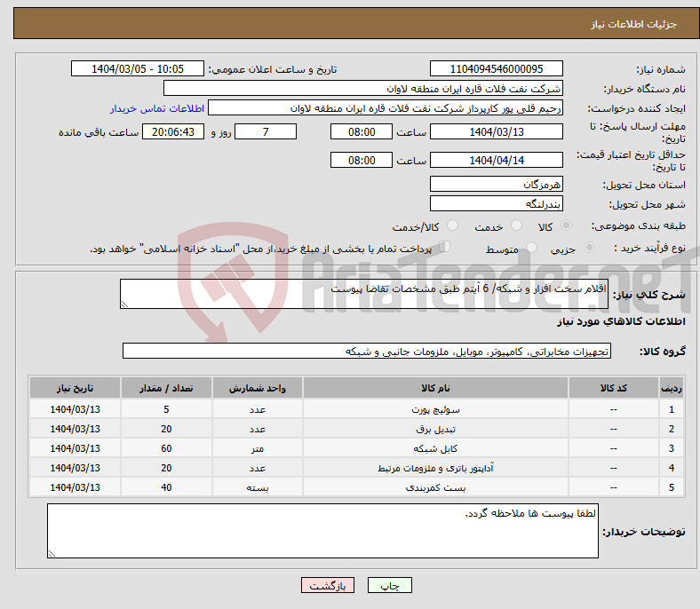Click the ردیف column header
Viewport: 700px width, 609px height.
[x=671, y=388]
